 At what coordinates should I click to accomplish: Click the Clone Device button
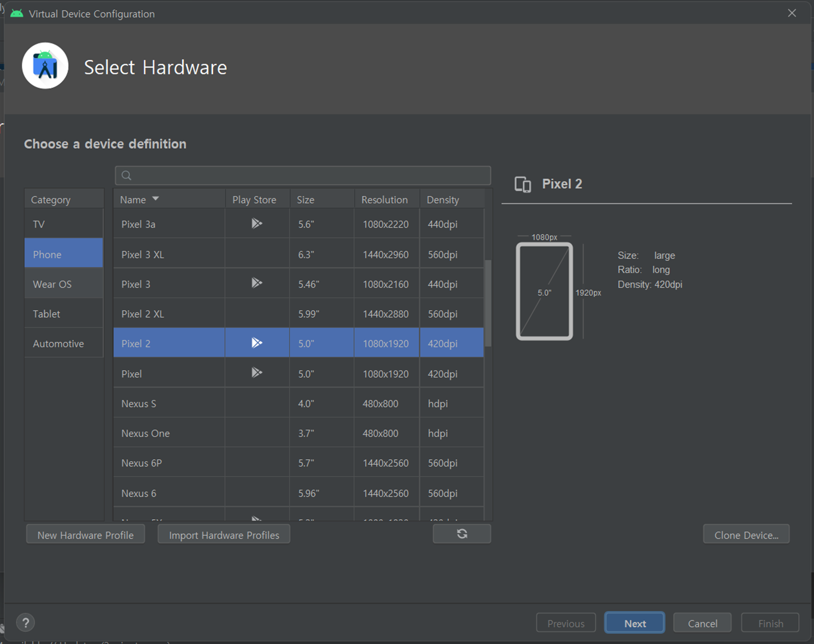point(746,534)
